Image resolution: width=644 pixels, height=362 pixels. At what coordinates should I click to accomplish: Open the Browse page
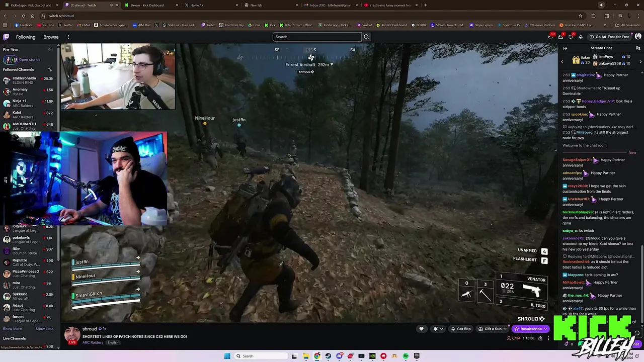point(51,37)
